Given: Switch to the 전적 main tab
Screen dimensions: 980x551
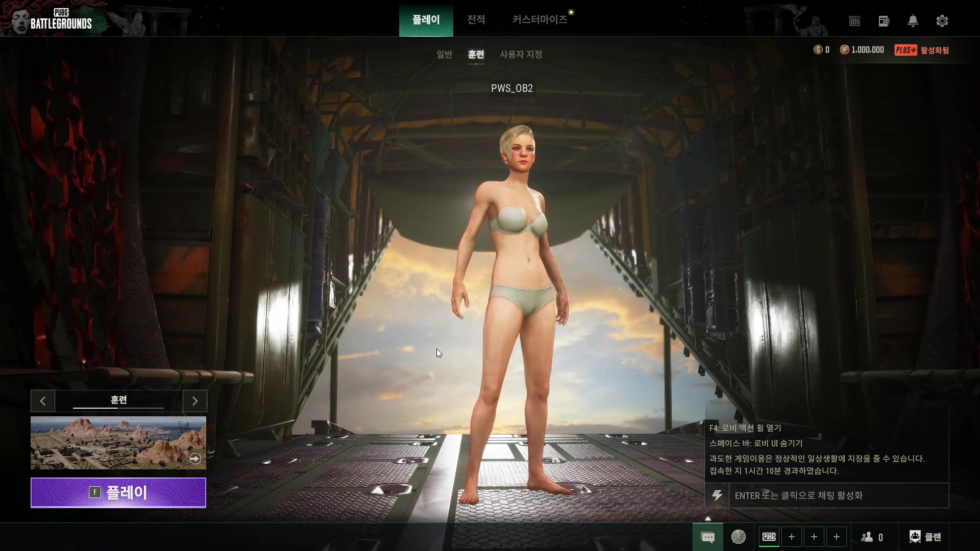Looking at the screenshot, I should pyautogui.click(x=476, y=19).
